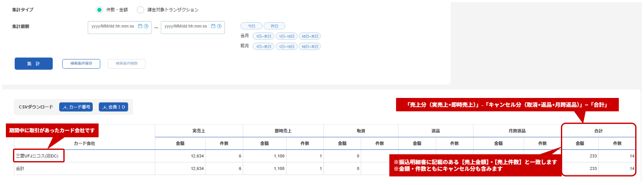The image size is (644, 185).
Task: Click 実売上 count 6 in 三菱UFJニコス row
Action: click(239, 156)
